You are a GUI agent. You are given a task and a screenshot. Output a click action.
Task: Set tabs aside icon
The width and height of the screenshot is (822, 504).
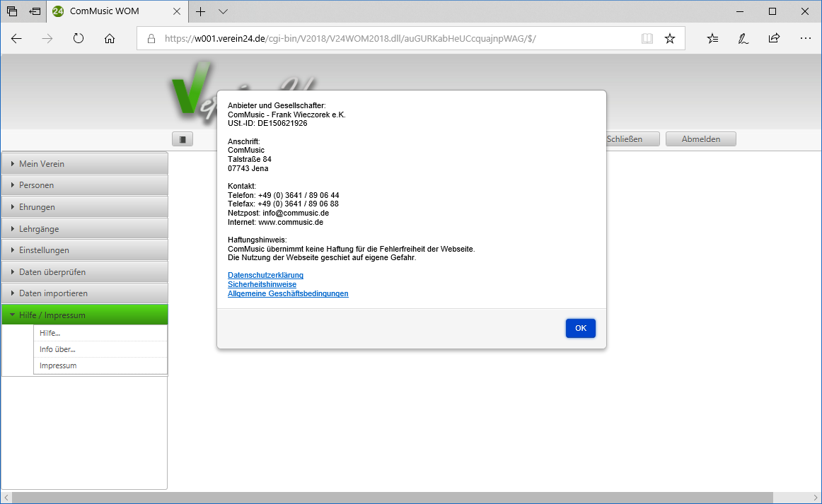(x=35, y=11)
